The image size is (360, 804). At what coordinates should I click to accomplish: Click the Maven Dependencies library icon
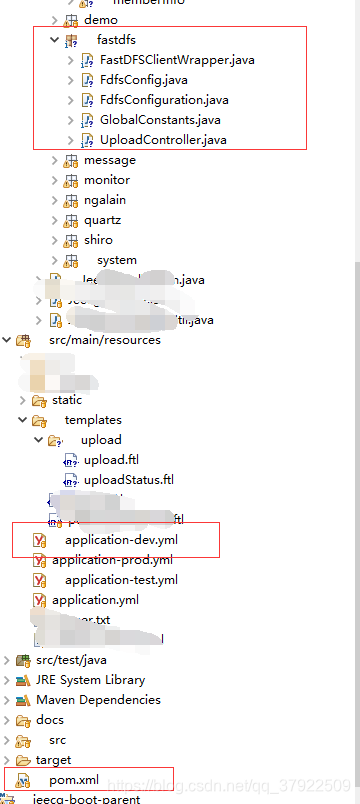tap(23, 700)
